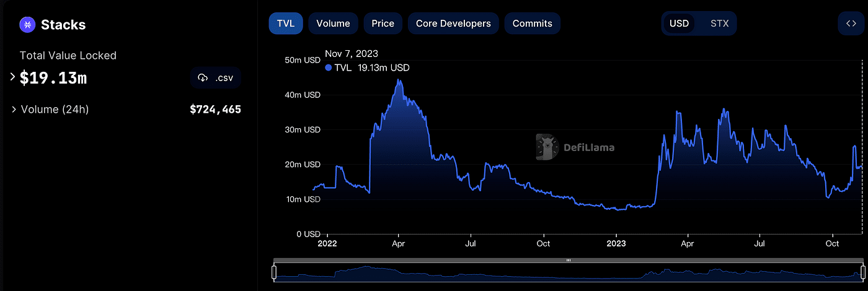
Task: Click the TVL 19.13m USD legend entry
Action: (x=367, y=67)
